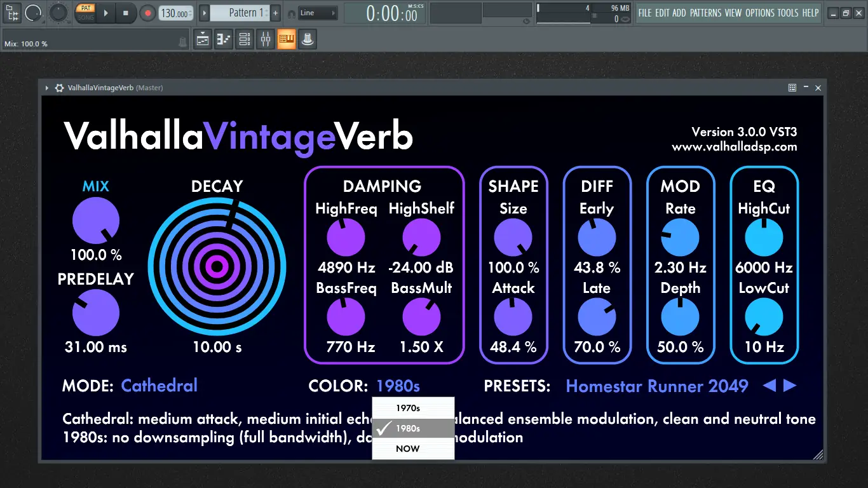Open the EDIT menu

point(662,13)
